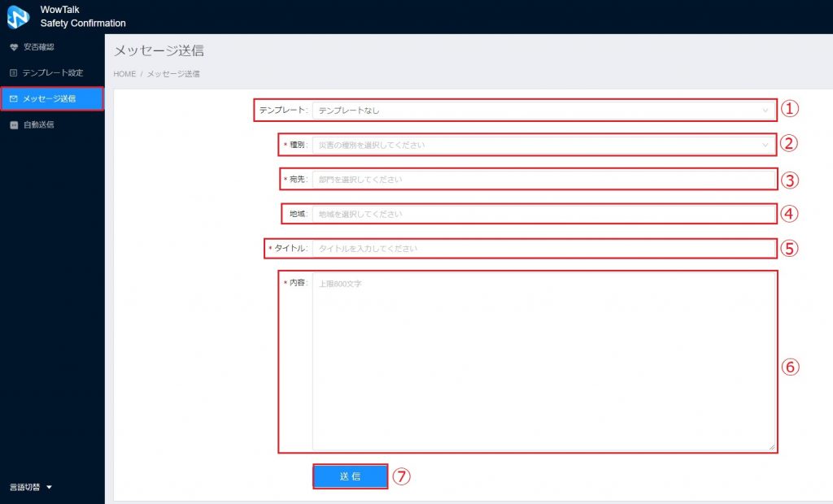Click the 種別 field label

tap(298, 145)
